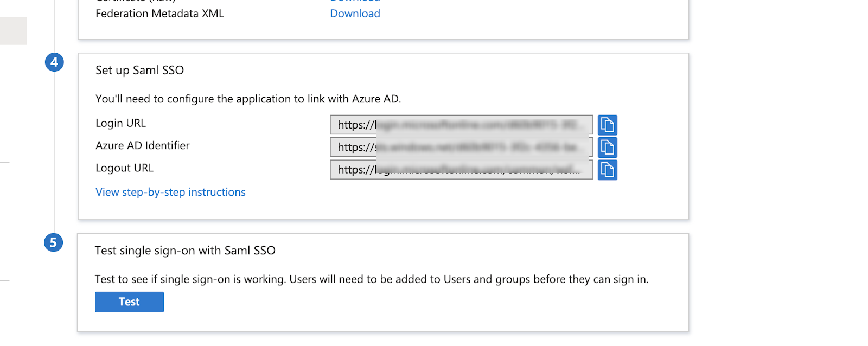Select the Login URL text field
The image size is (868, 346).
point(461,125)
